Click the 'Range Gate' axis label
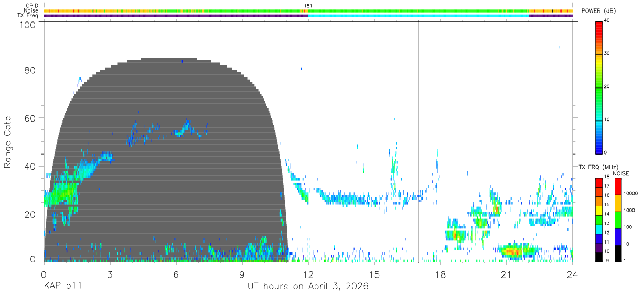 tap(8, 142)
